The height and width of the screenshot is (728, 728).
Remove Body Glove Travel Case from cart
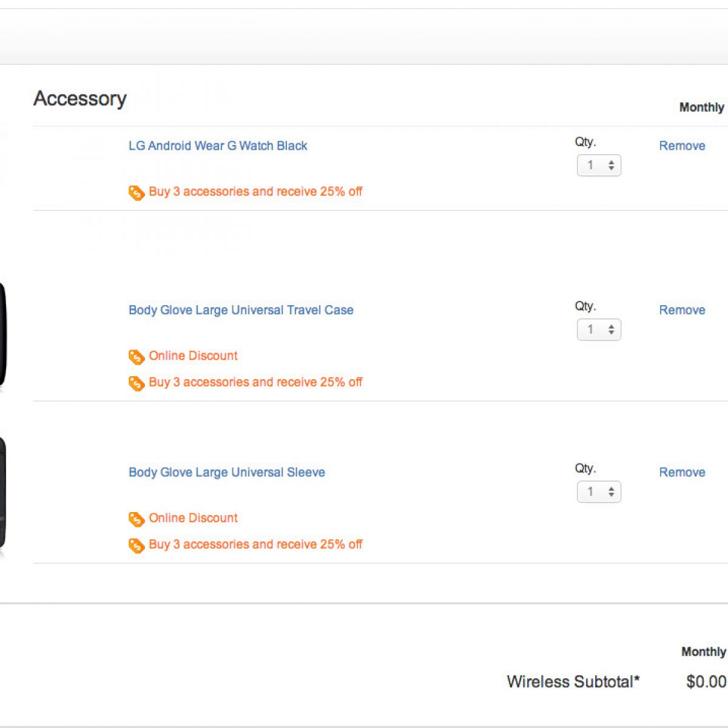(x=682, y=310)
